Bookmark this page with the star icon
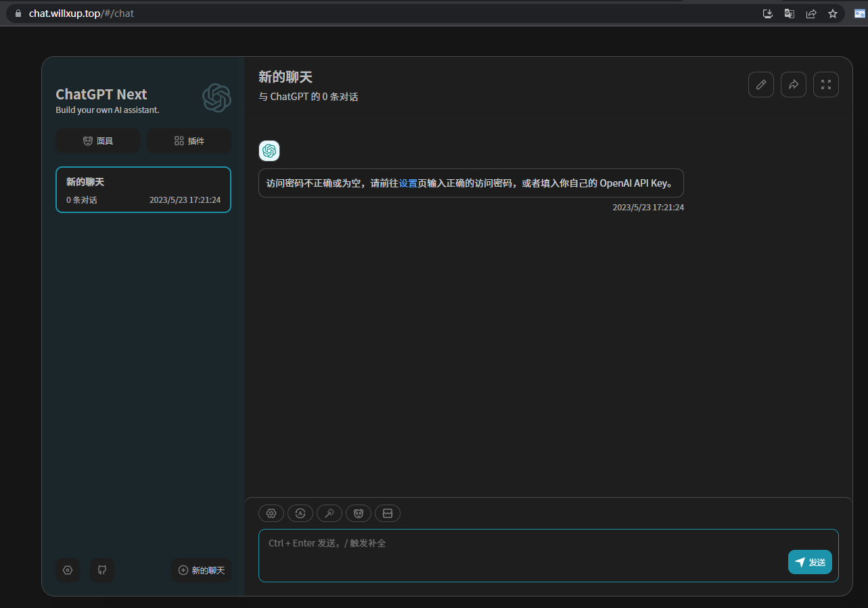 click(833, 14)
